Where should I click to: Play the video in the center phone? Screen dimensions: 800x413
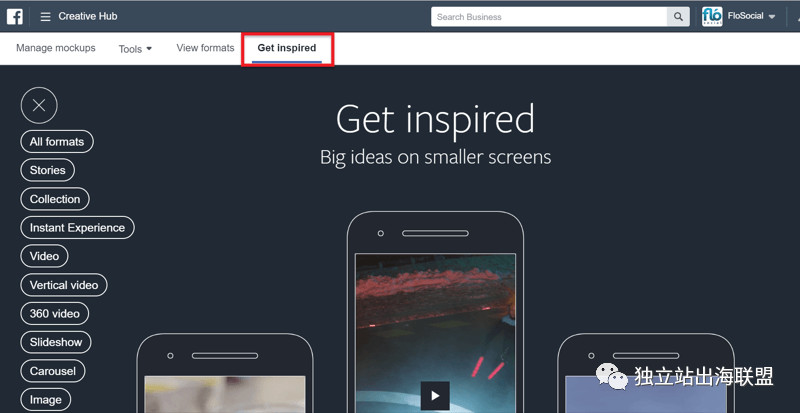(435, 396)
